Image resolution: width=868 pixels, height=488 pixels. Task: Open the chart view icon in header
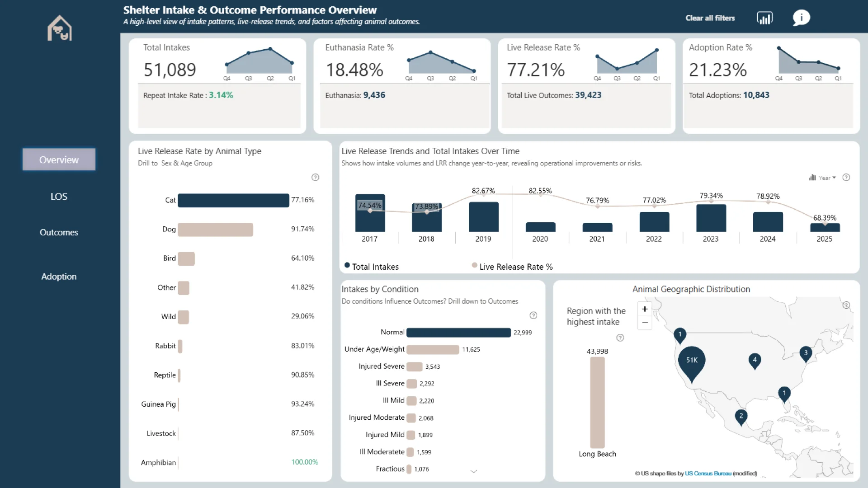point(764,18)
